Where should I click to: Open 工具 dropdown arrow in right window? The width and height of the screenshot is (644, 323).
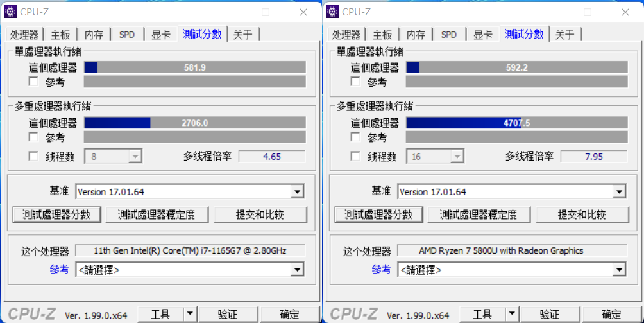[x=512, y=315]
